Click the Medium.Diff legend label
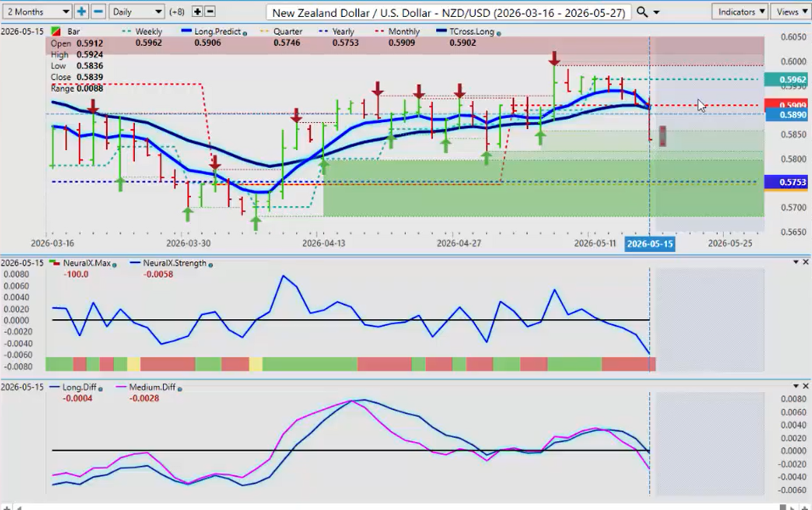Screen dimensions: 812x510 pos(152,387)
